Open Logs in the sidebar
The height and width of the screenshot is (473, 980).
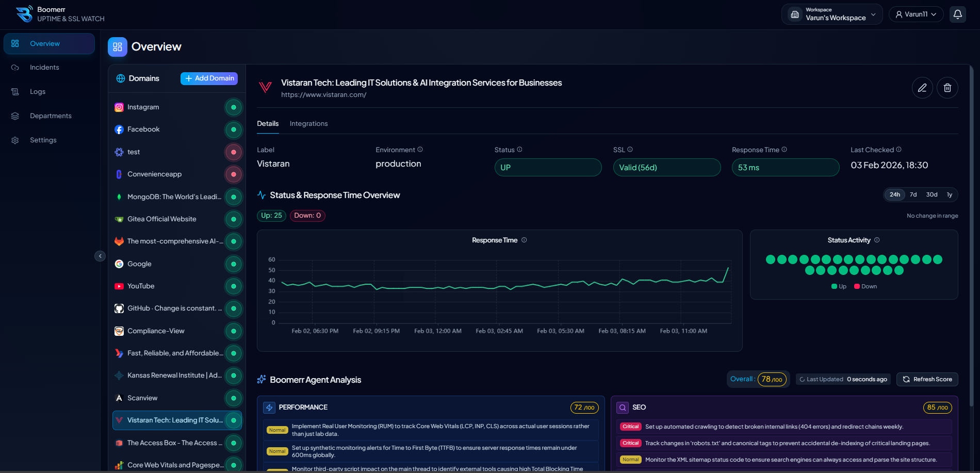[x=38, y=92]
